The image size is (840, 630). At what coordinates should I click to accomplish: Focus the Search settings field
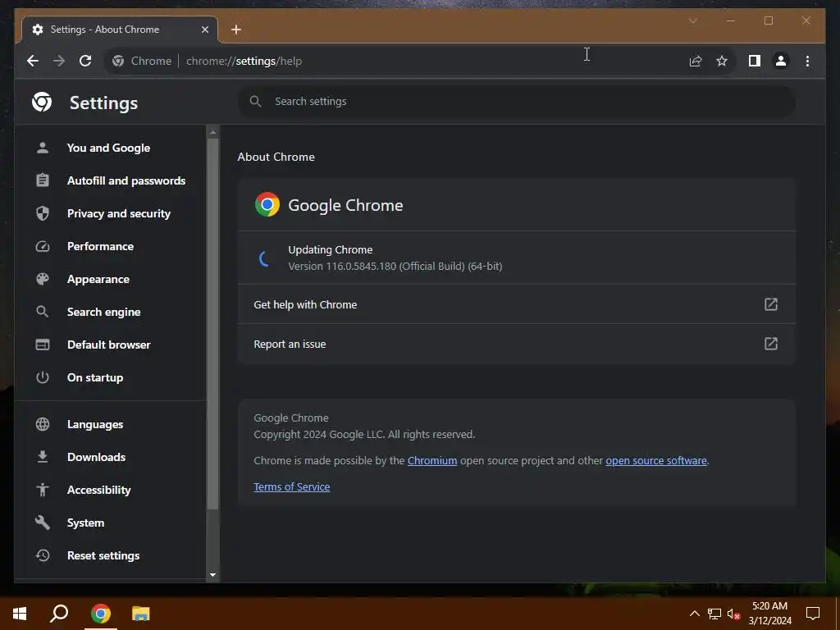[517, 101]
